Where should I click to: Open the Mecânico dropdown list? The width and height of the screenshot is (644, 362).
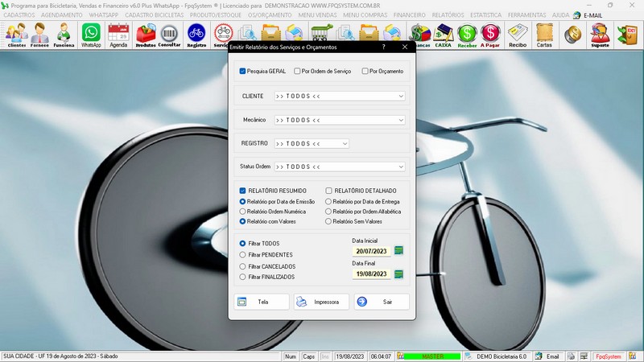coord(400,120)
